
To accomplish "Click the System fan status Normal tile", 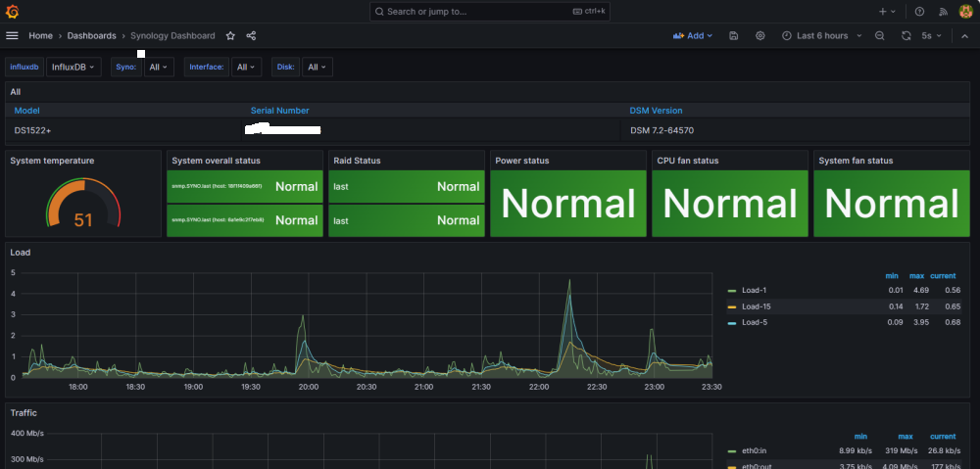I will coord(892,204).
